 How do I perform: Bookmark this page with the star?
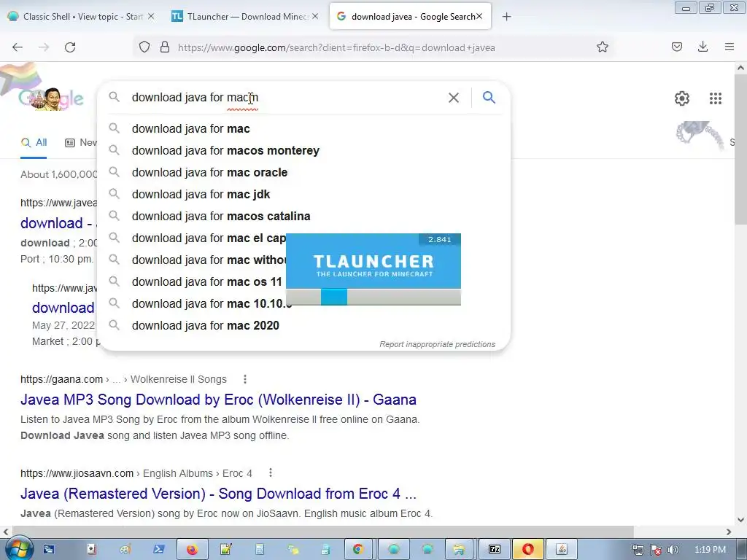[603, 47]
